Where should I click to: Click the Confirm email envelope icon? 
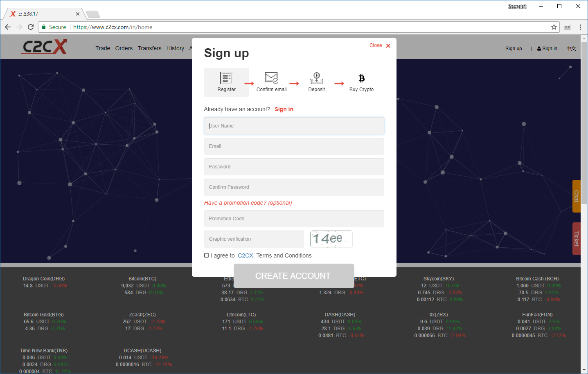(x=271, y=78)
